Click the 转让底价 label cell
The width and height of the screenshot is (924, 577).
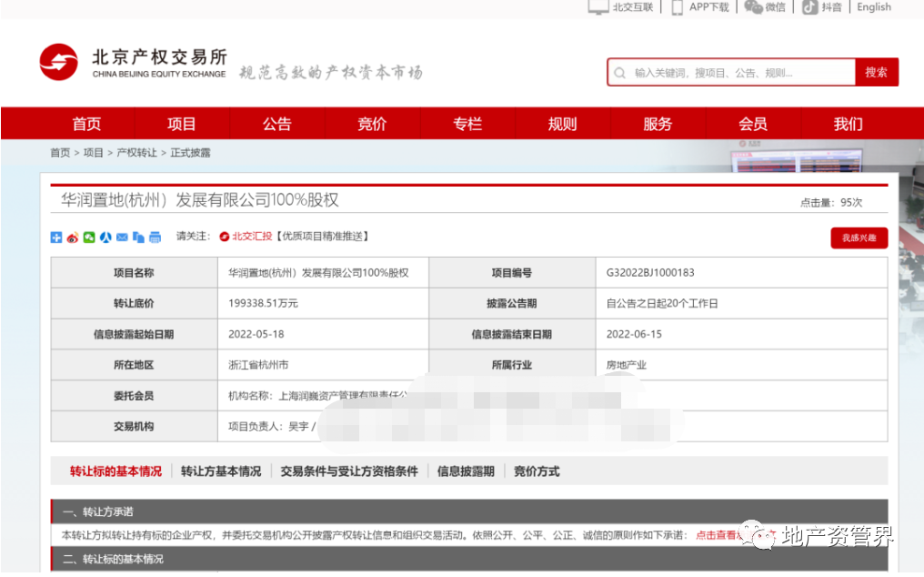point(135,303)
